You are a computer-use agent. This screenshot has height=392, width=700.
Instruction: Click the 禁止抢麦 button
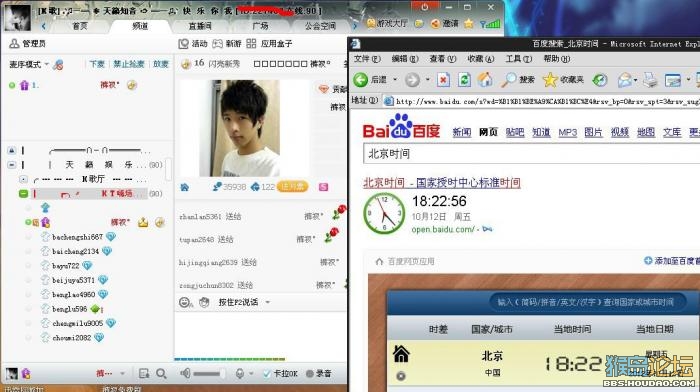(129, 64)
